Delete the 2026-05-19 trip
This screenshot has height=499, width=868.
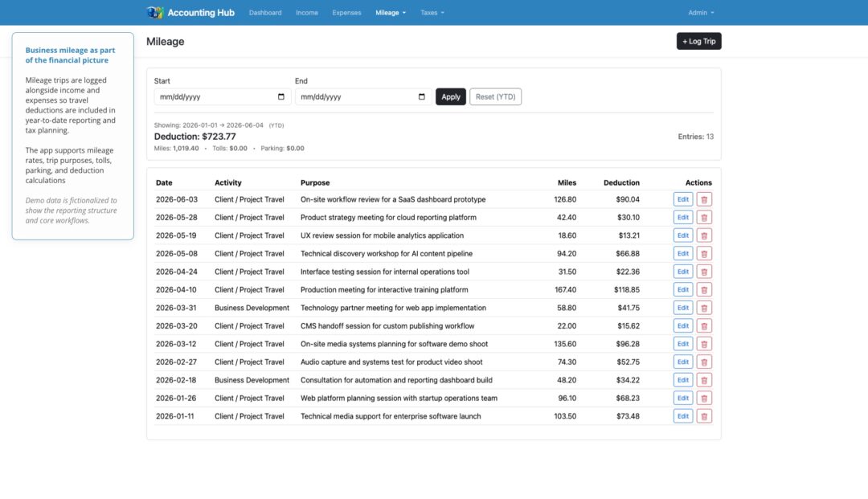click(x=703, y=235)
